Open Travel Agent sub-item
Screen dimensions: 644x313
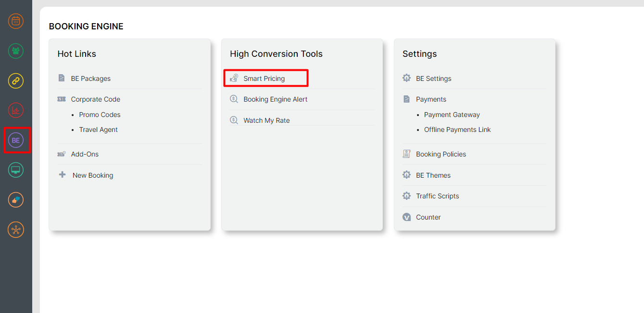[98, 130]
